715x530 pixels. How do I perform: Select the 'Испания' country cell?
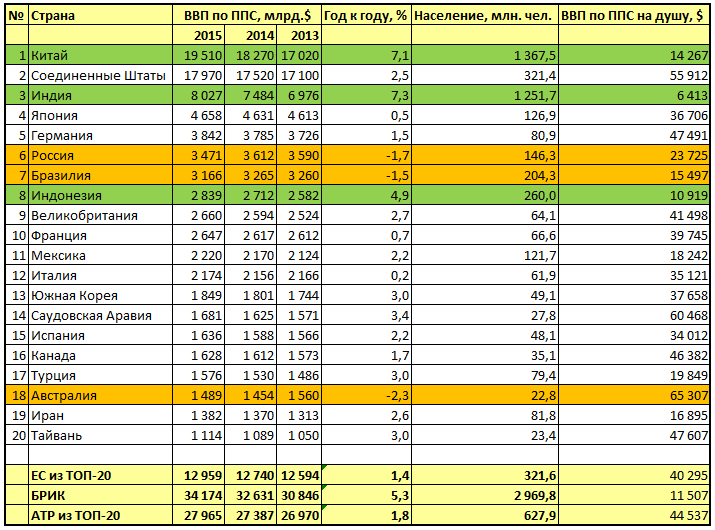click(x=100, y=335)
